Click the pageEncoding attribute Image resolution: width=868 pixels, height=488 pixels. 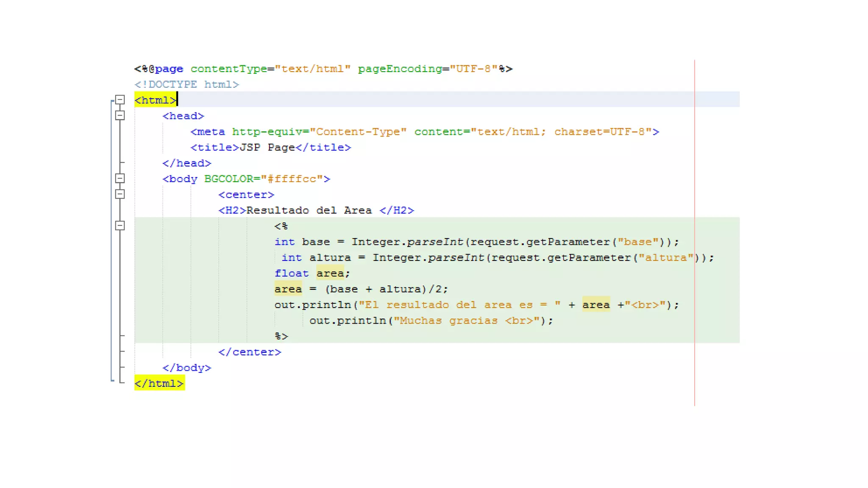point(400,69)
